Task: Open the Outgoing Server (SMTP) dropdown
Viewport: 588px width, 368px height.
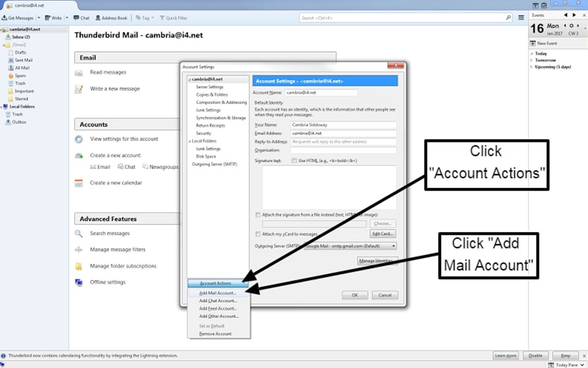Action: [x=350, y=246]
